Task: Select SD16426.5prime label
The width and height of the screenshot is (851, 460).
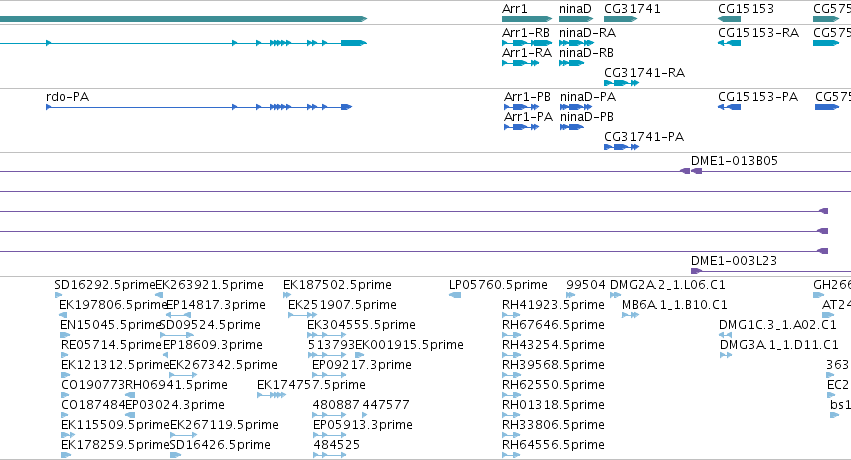Action: coord(220,445)
